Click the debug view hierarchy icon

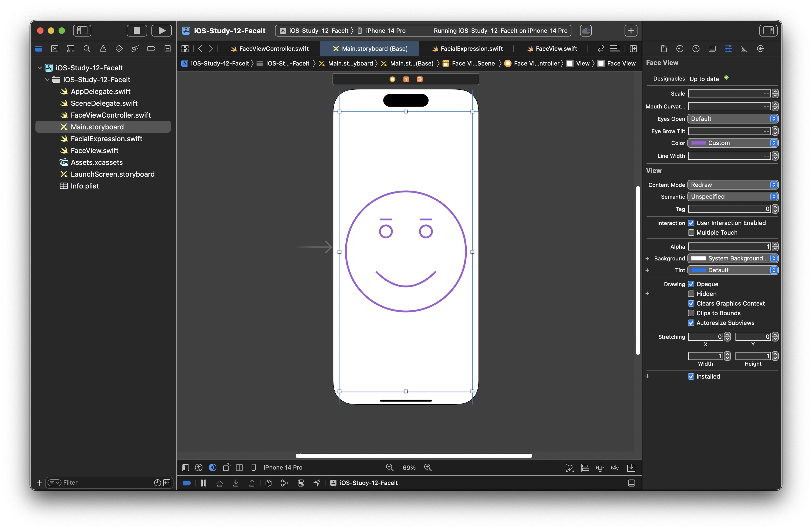[x=269, y=482]
